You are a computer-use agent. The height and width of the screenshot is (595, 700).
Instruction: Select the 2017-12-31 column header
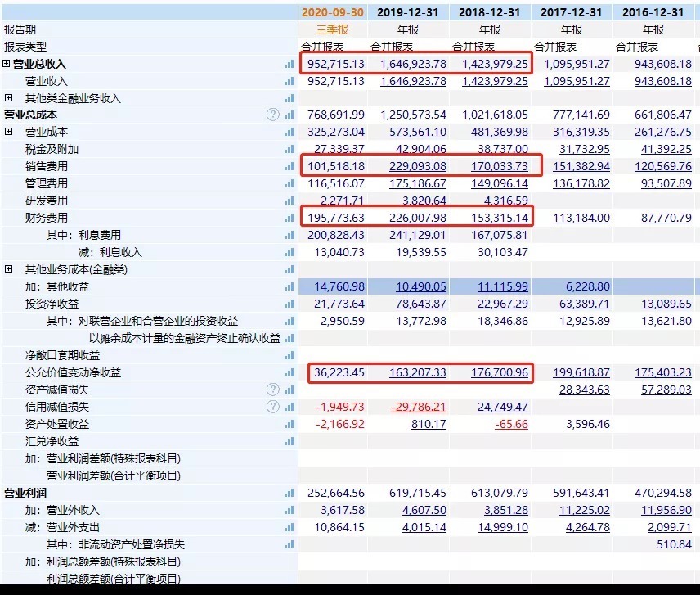pyautogui.click(x=571, y=12)
